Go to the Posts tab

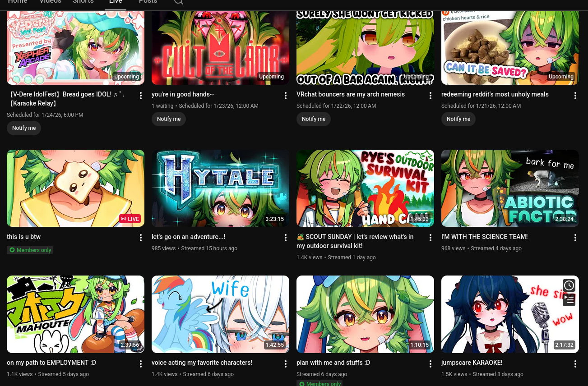click(x=148, y=2)
